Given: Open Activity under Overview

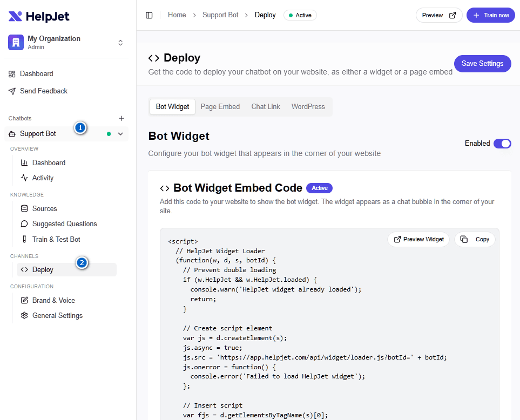Looking at the screenshot, I should (43, 178).
